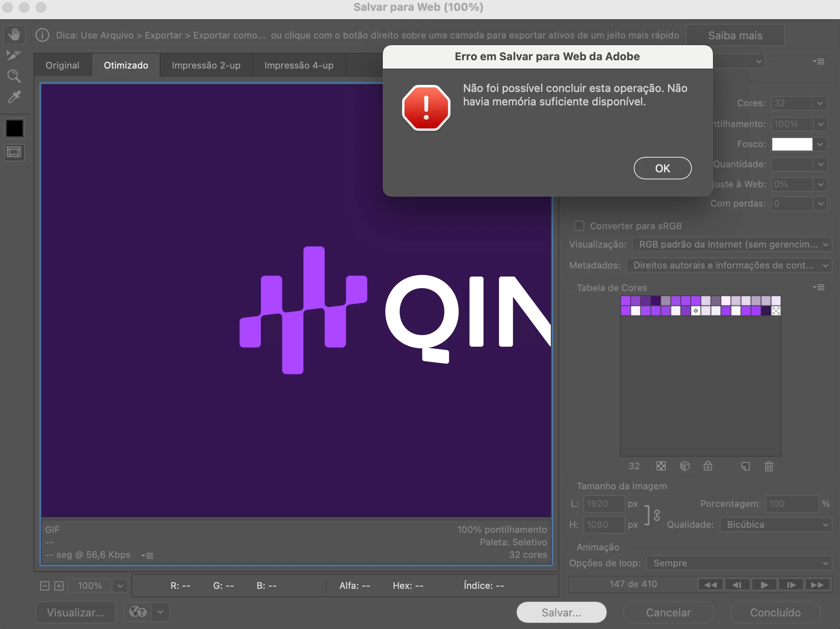Enable Converter para sRGB checkbox
This screenshot has width=840, height=629.
tap(579, 226)
